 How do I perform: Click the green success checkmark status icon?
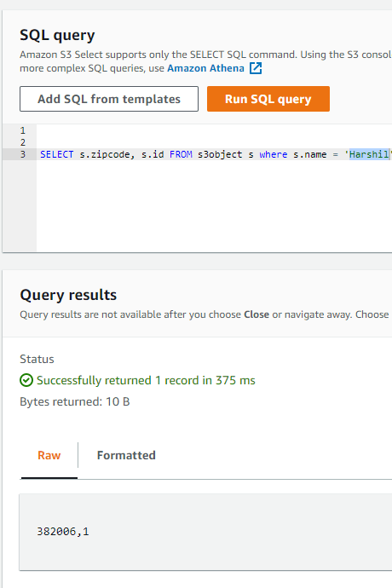coord(26,380)
